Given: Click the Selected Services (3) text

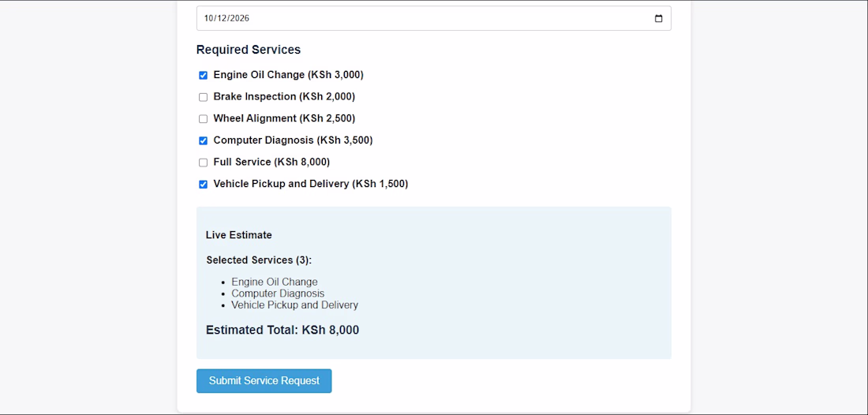Looking at the screenshot, I should click(x=259, y=260).
